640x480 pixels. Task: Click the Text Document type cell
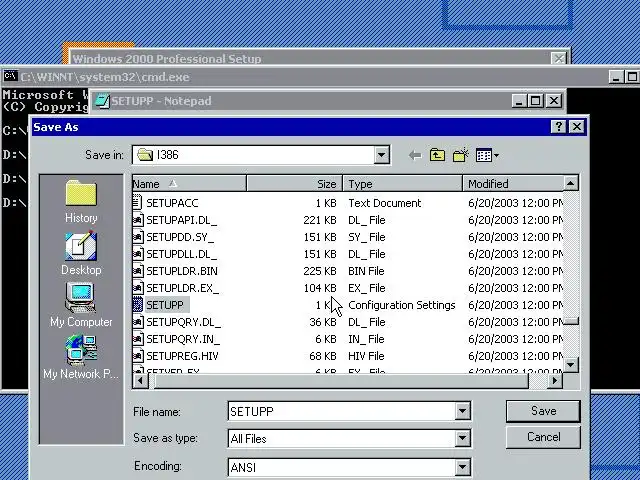(384, 203)
